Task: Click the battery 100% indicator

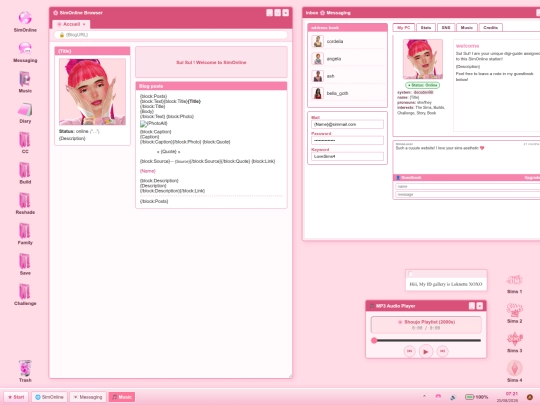Action: pos(476,397)
